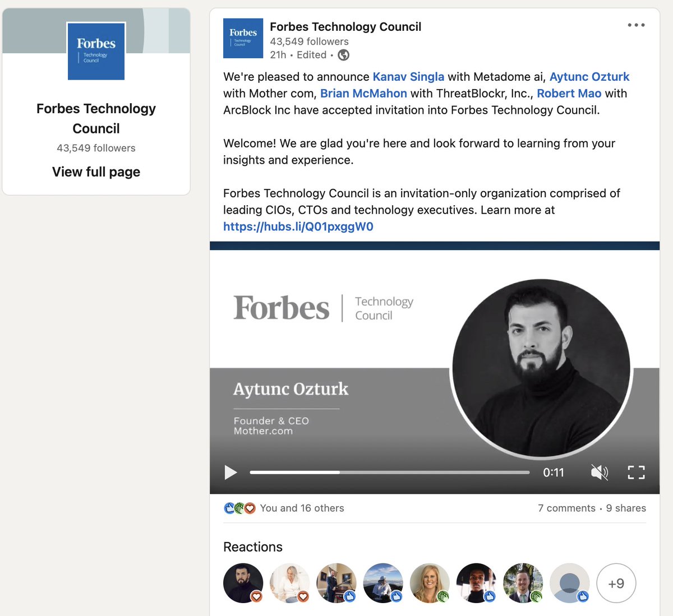673x616 pixels.
Task: Open fifth reactor avatar, smiling blonde woman
Action: point(430,583)
